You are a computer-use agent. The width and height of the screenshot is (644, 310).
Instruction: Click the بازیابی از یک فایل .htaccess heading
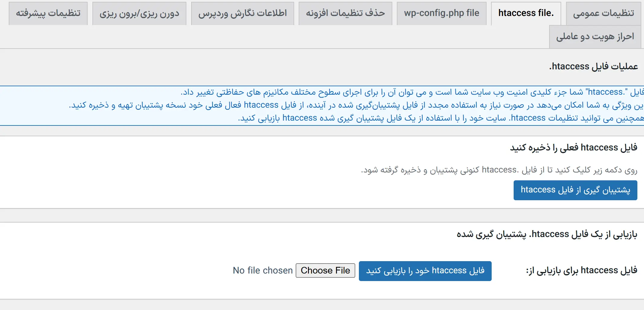point(547,234)
